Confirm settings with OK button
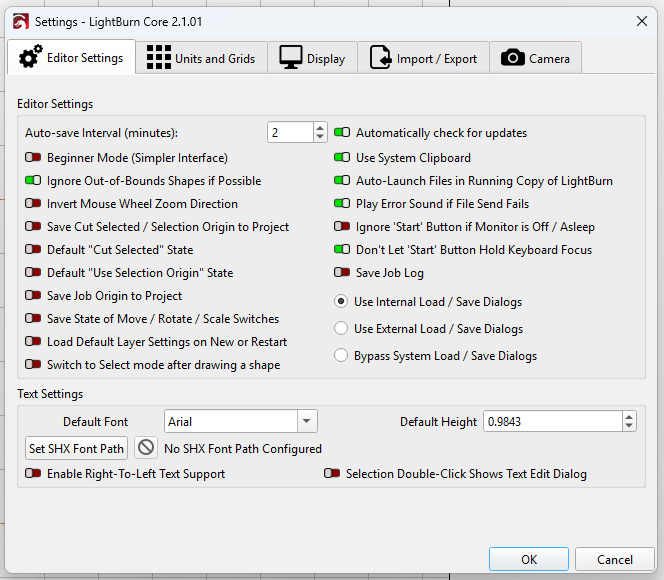 [529, 559]
